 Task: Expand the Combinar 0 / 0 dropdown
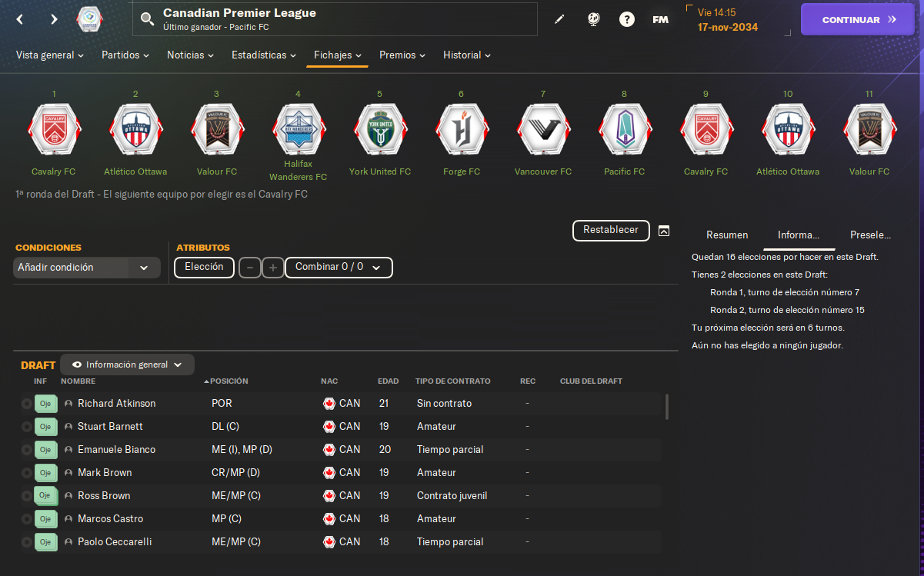(x=339, y=268)
